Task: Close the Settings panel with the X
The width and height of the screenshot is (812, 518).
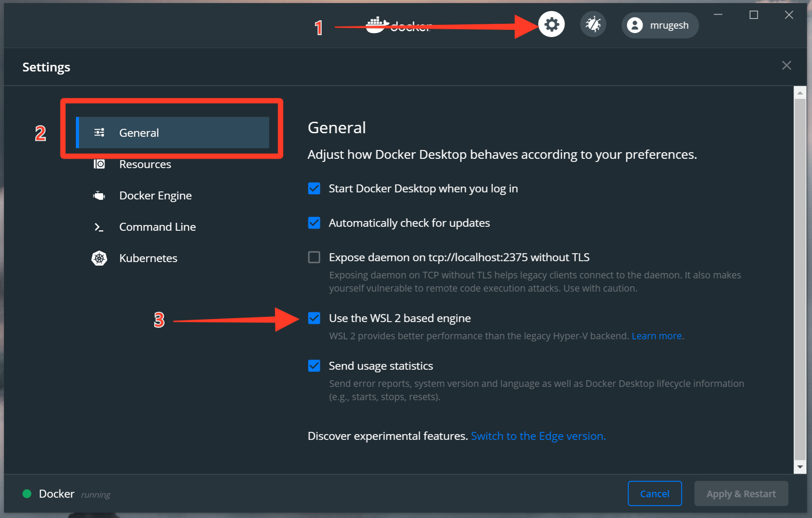Action: [786, 65]
